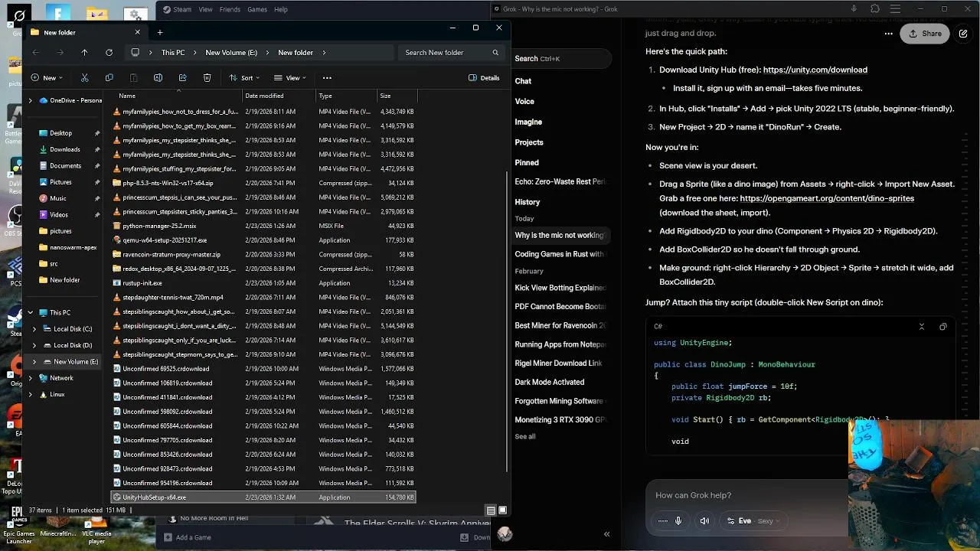
Task: Open the New dropdown in Explorer toolbar
Action: tap(47, 77)
